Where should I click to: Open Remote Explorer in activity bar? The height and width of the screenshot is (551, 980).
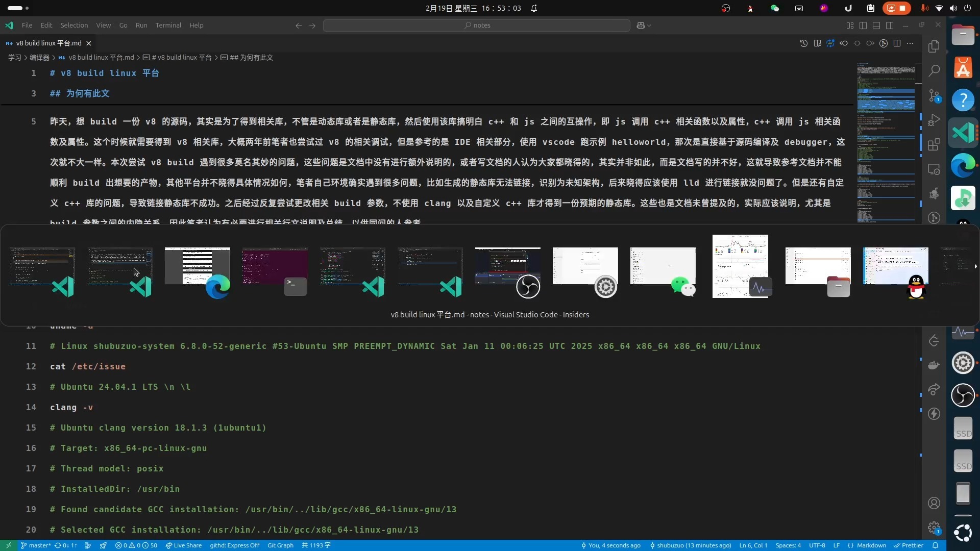click(x=934, y=169)
